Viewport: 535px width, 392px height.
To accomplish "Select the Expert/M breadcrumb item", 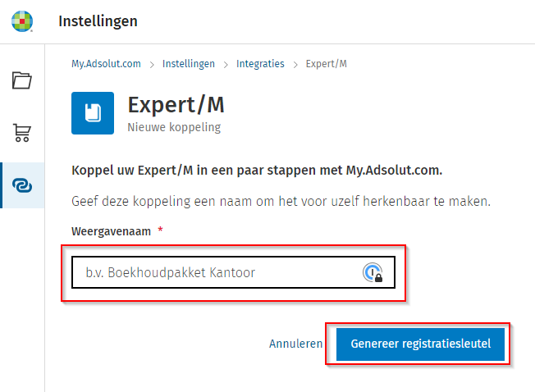I will (326, 64).
